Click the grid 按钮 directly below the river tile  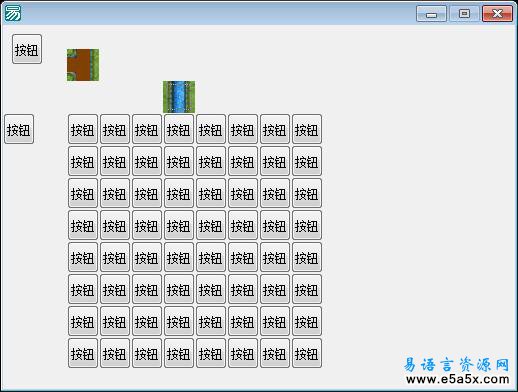pos(179,129)
